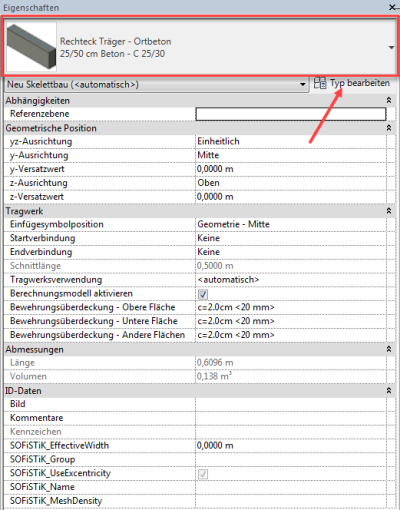The image size is (400, 510).
Task: Collapse the Geometrische Position section
Action: click(x=389, y=128)
